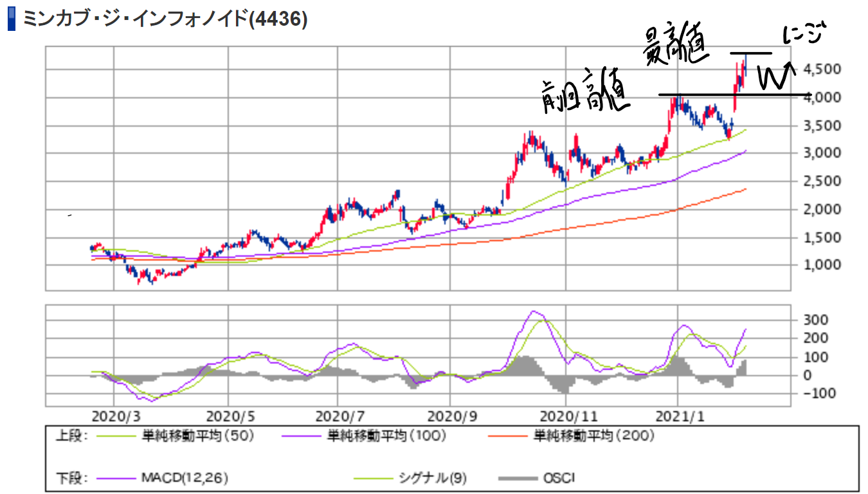This screenshot has width=868, height=494.
Task: Click the green line swatch next to シグナル(9)
Action: [x=375, y=478]
